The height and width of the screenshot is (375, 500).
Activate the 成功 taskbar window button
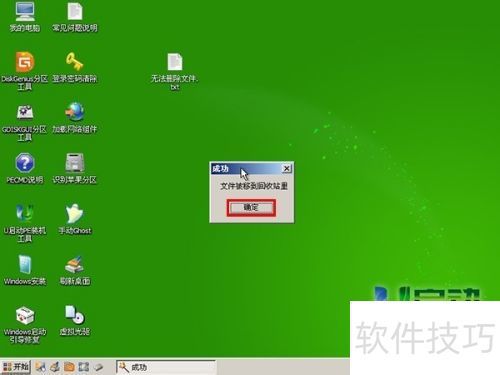(166, 367)
